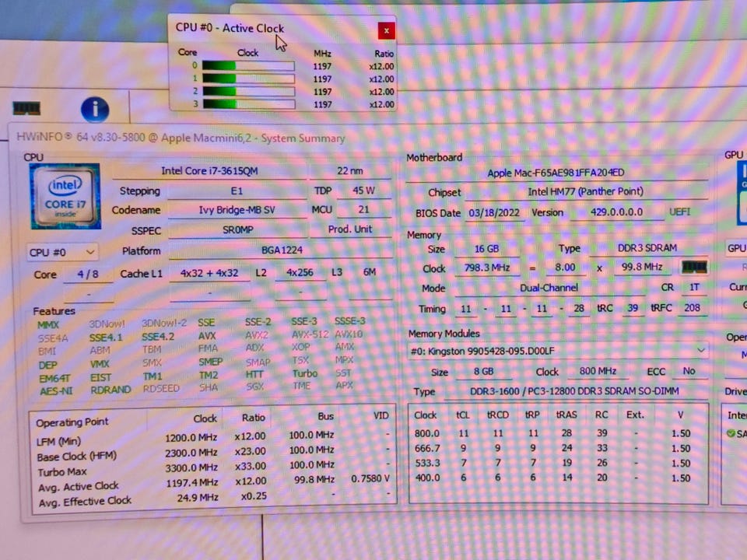Click the Turbo feature label
Screen dimensions: 747x560
tap(305, 373)
